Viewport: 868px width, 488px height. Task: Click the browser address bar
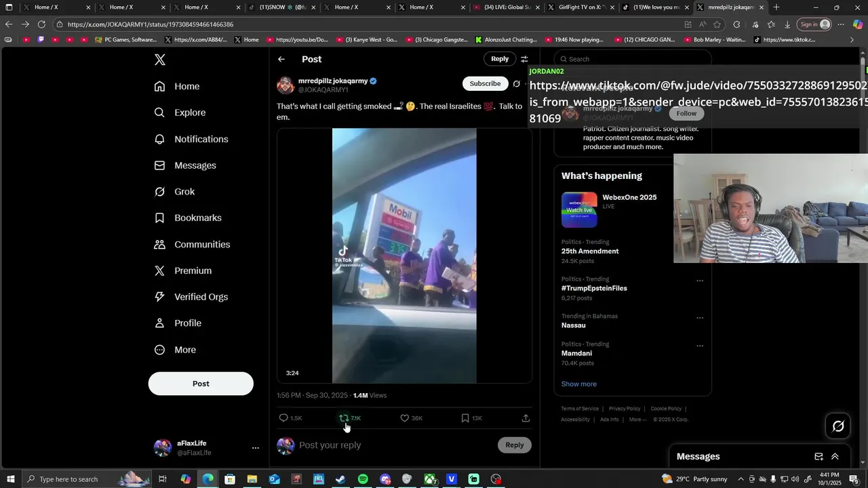366,24
